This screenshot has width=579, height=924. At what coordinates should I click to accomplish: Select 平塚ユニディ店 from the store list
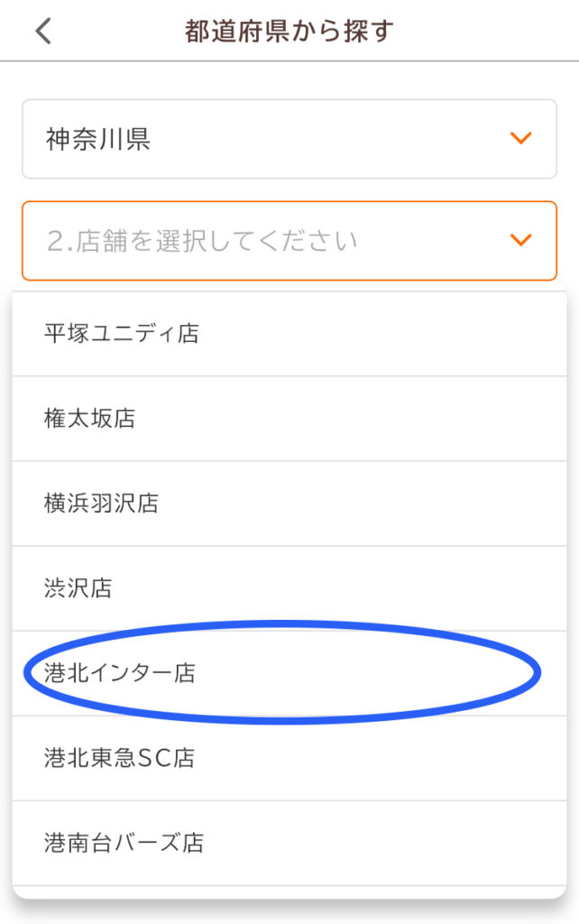(x=289, y=334)
